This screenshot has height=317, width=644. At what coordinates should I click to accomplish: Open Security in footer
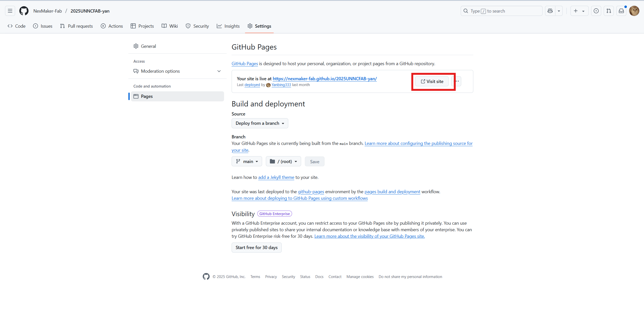pos(289,277)
